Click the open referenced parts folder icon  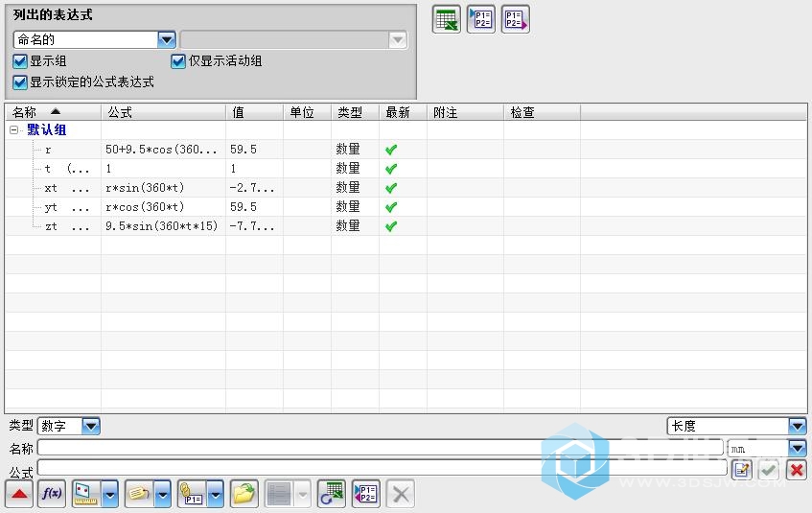click(244, 494)
